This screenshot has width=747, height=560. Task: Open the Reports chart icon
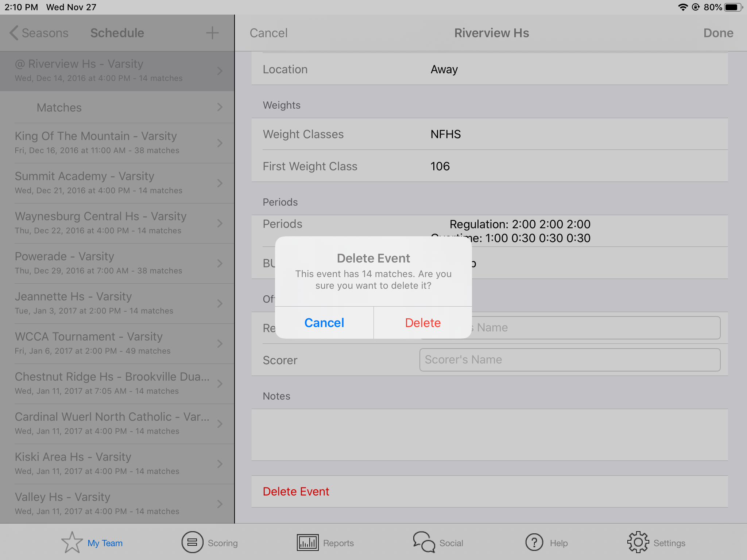pyautogui.click(x=307, y=542)
